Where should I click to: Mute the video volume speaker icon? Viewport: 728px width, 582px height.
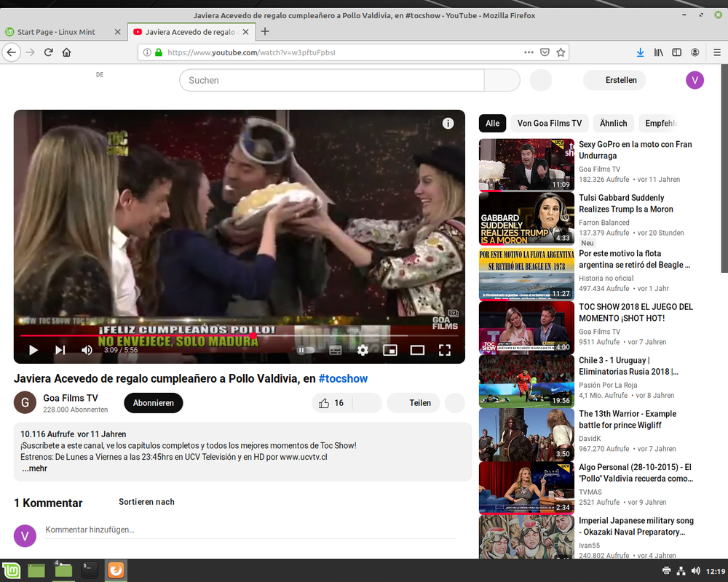click(87, 350)
